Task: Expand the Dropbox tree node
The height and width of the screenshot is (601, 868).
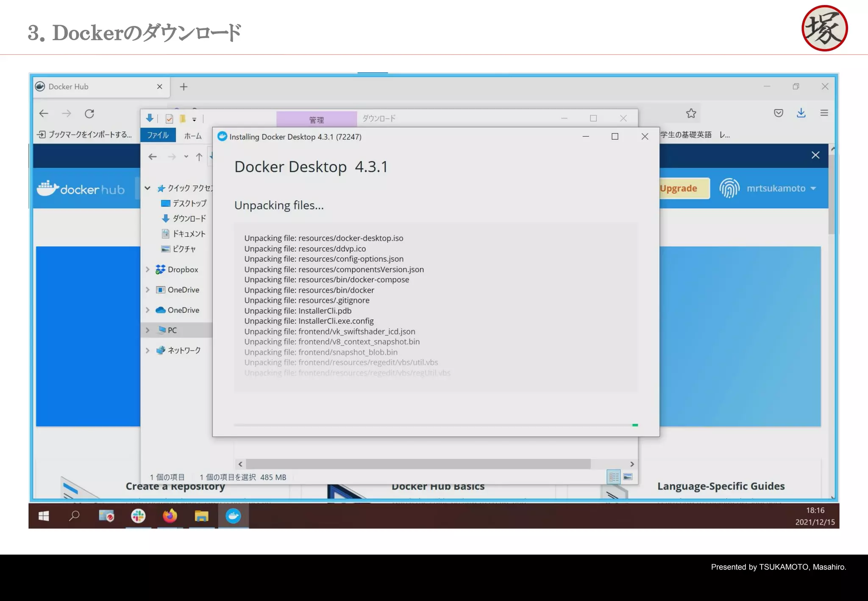Action: point(147,270)
